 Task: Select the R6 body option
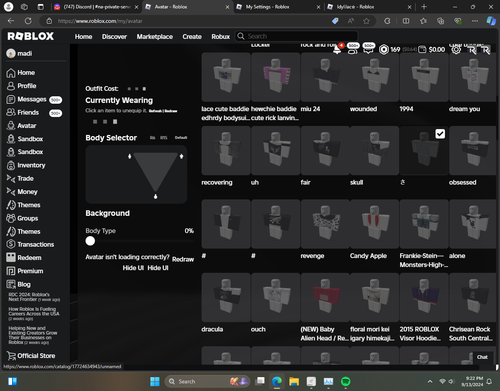coord(152,138)
